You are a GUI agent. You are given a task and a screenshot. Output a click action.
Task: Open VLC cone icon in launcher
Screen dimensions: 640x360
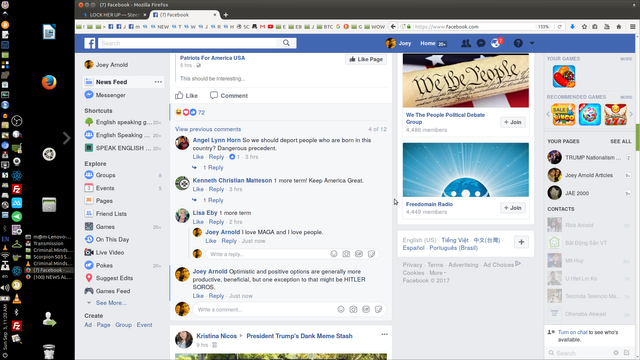(17, 298)
